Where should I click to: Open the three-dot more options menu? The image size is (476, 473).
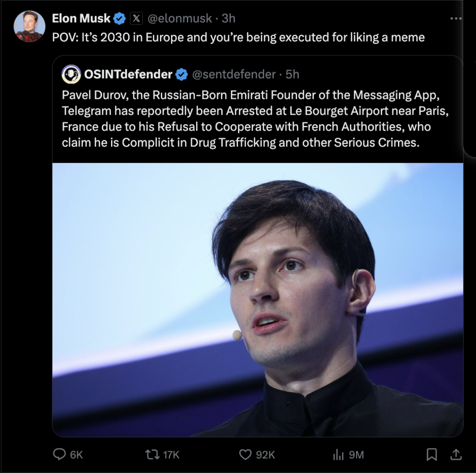[456, 19]
